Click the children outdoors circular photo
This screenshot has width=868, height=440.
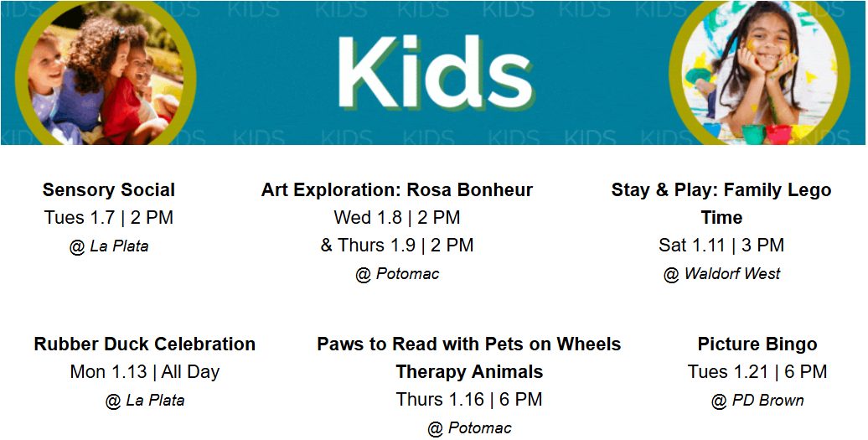tap(105, 72)
